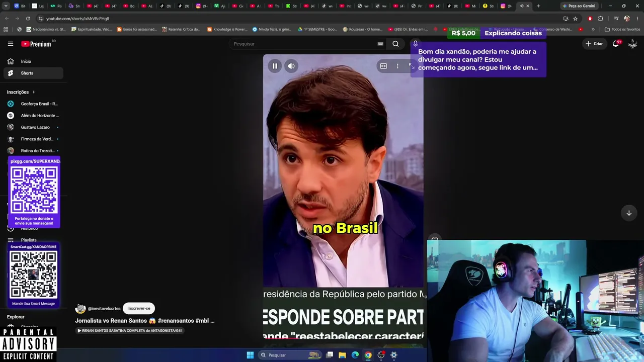Click the @inevitavelcortes channel name

[104, 308]
